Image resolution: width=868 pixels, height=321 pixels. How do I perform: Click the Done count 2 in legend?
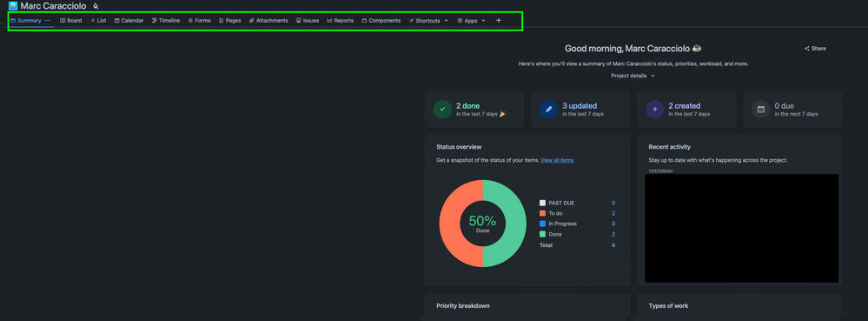tap(613, 234)
